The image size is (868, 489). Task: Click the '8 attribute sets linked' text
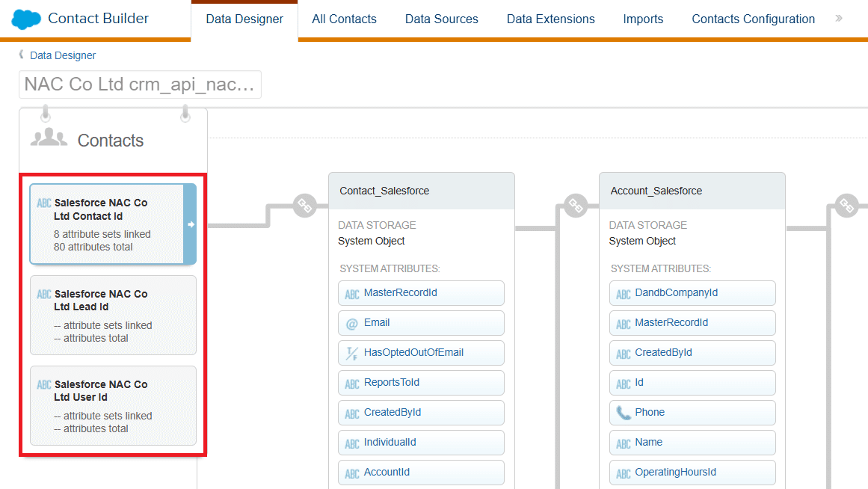(x=102, y=234)
